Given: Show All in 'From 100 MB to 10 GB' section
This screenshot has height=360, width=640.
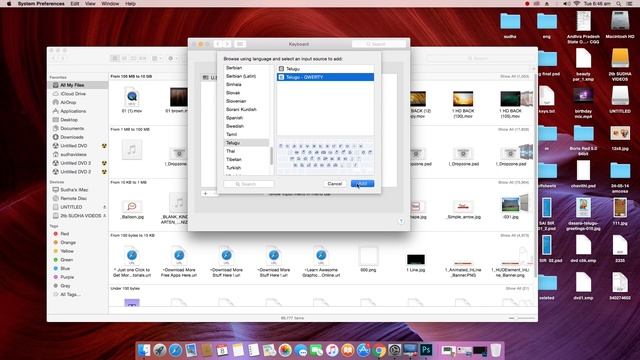Looking at the screenshot, I should pyautogui.click(x=514, y=76).
